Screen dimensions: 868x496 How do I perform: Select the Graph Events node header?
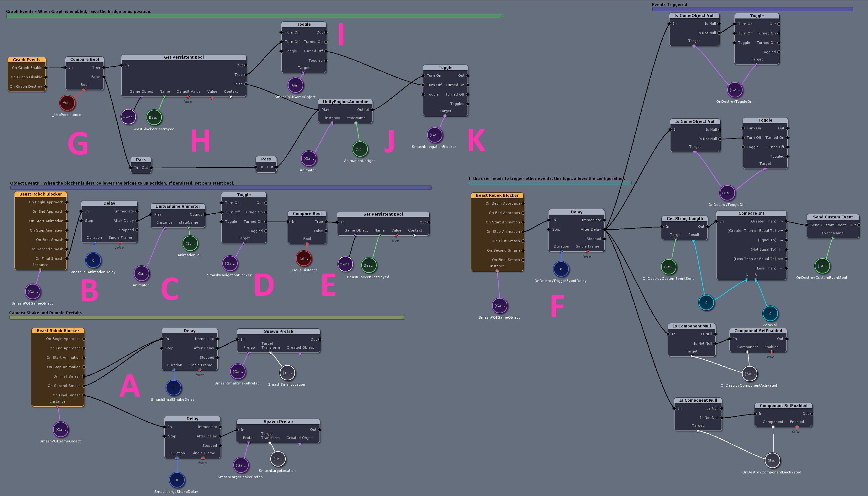click(x=27, y=60)
